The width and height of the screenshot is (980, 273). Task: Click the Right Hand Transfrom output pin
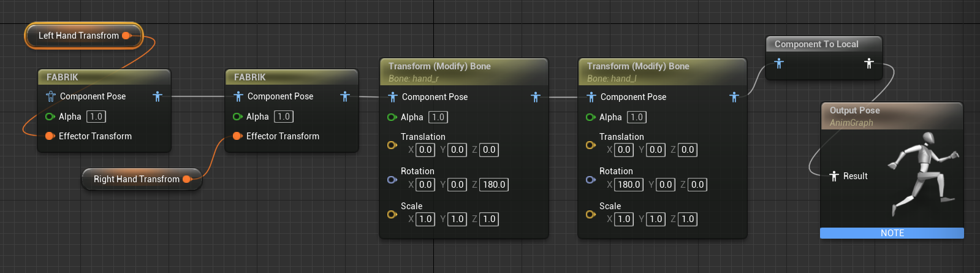[187, 179]
